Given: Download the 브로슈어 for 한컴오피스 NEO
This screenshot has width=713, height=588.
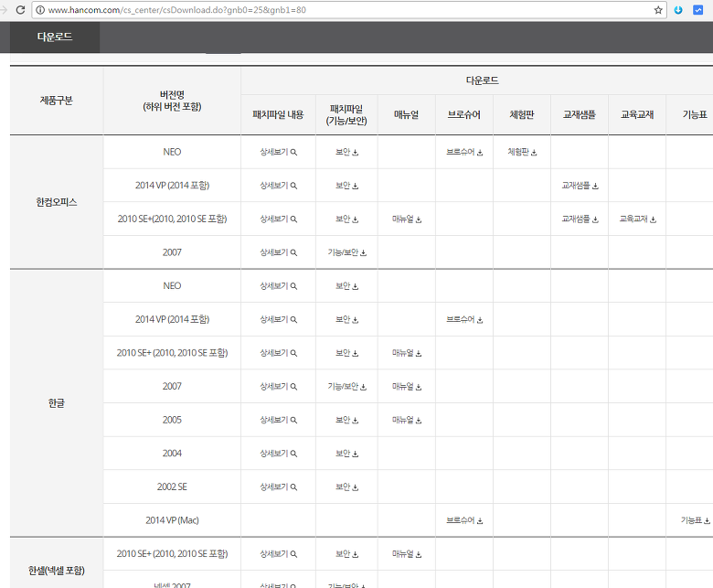Looking at the screenshot, I should [x=464, y=153].
